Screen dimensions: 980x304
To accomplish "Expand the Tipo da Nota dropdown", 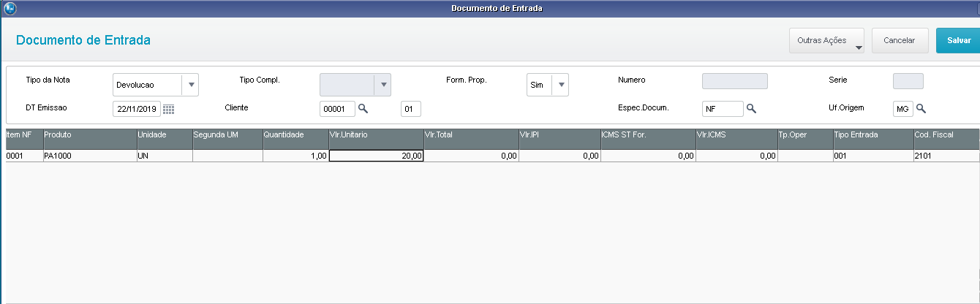I will pos(190,85).
